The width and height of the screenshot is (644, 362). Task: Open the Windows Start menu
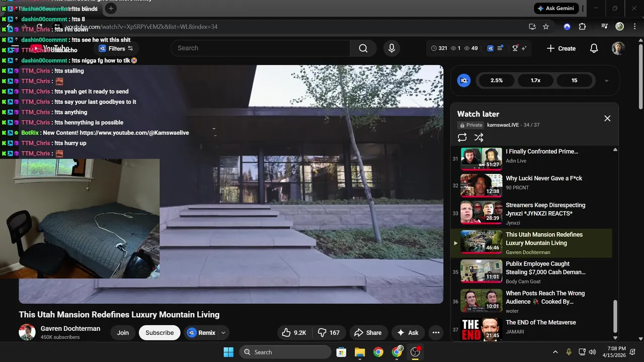click(228, 352)
